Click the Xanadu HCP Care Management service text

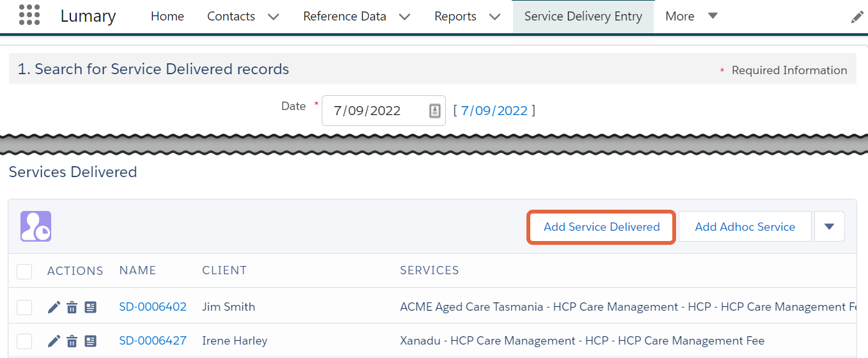(582, 341)
